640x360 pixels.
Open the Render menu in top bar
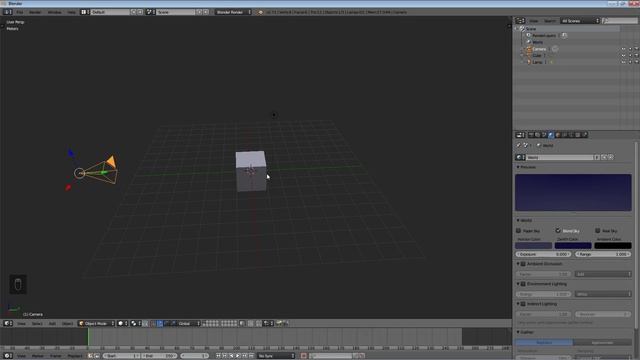(x=35, y=12)
